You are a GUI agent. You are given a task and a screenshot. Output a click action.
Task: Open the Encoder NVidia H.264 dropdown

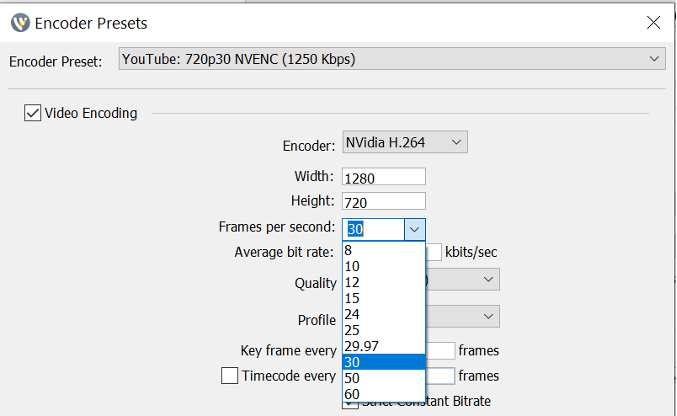pos(405,142)
